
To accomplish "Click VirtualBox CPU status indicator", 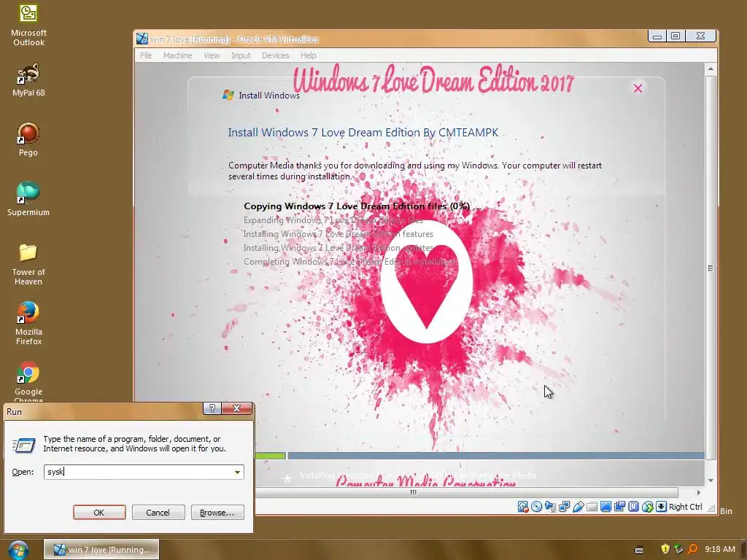I will [633, 507].
